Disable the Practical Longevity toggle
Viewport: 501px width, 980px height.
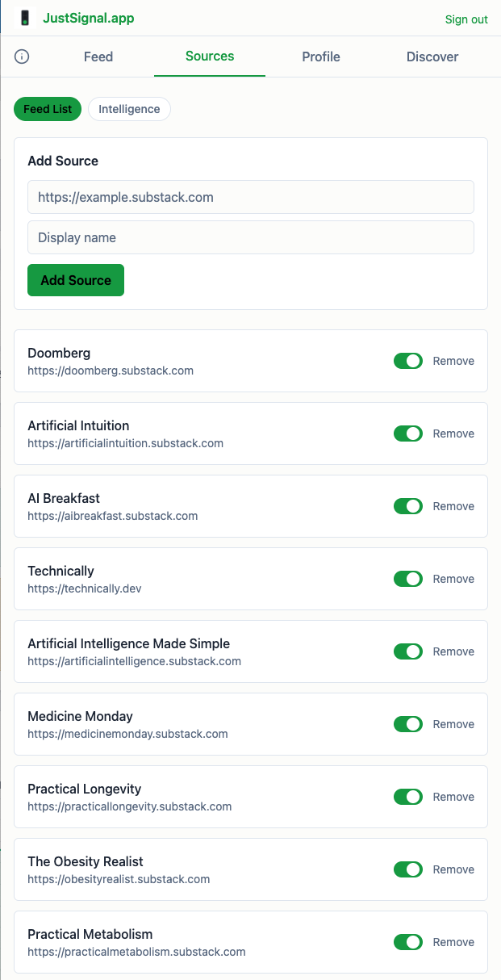(x=408, y=797)
